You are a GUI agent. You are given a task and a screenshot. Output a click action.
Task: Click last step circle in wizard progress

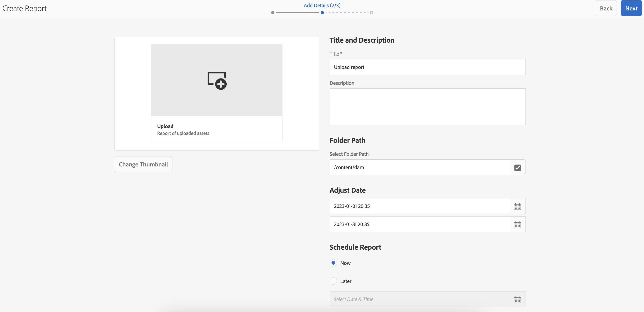click(x=371, y=12)
